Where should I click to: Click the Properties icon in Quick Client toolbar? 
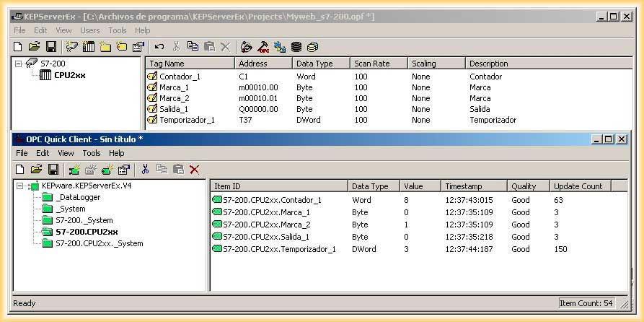point(123,170)
